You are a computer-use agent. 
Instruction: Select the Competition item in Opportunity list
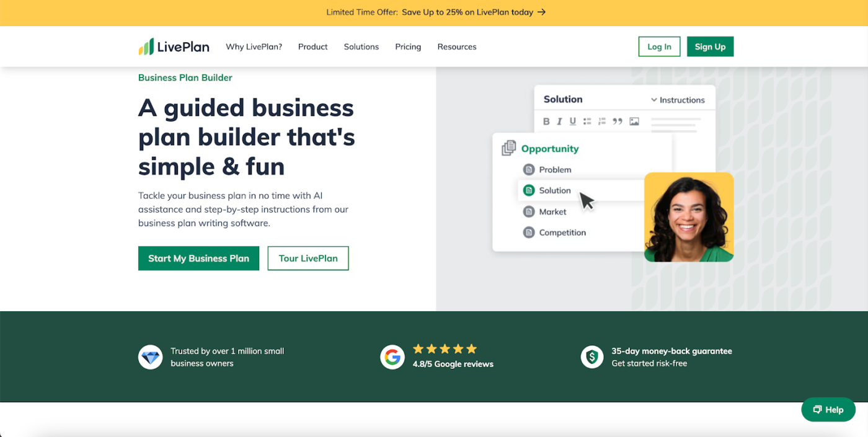pos(562,232)
